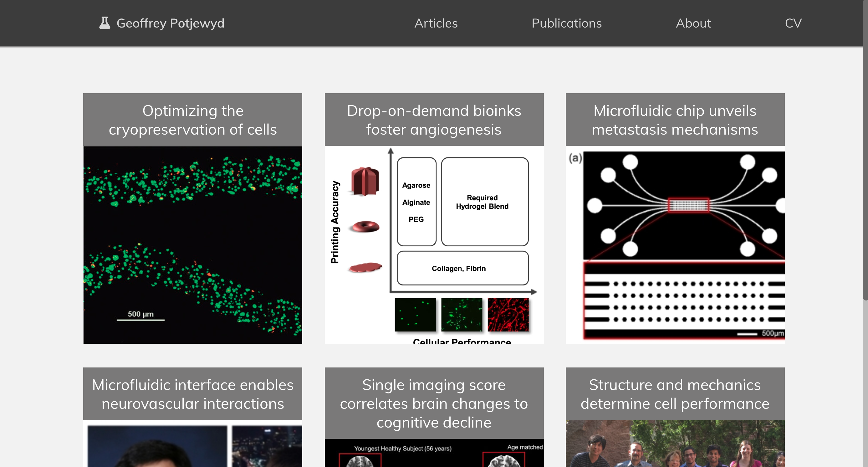Click the brain scan image thumbnail
This screenshot has height=467, width=868.
pyautogui.click(x=434, y=453)
